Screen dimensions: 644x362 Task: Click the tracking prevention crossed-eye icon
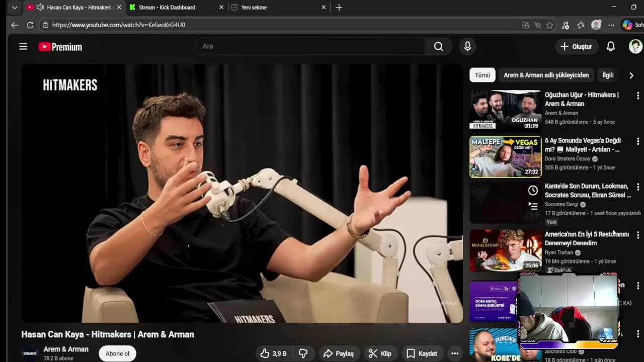pos(537,25)
